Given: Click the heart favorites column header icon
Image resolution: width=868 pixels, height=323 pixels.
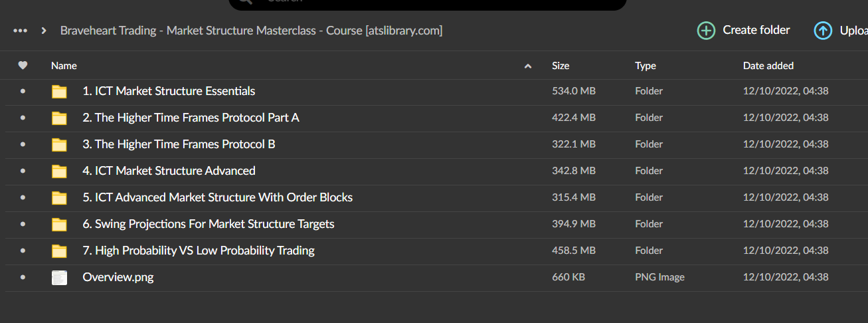Looking at the screenshot, I should pos(23,66).
